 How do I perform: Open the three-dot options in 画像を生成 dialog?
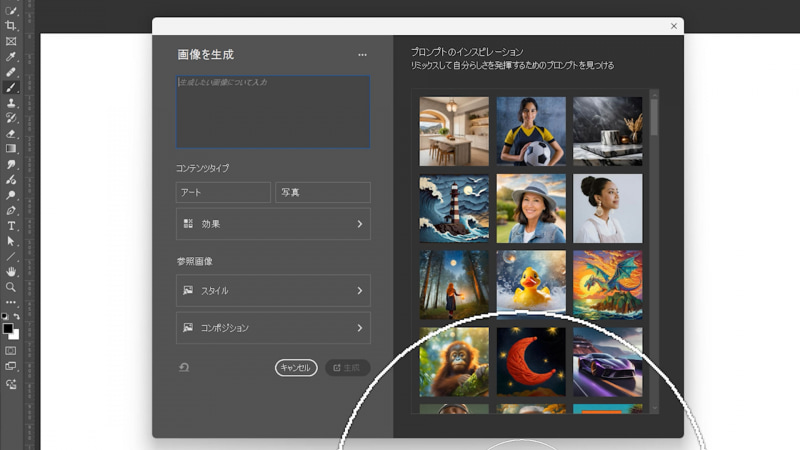[x=362, y=55]
